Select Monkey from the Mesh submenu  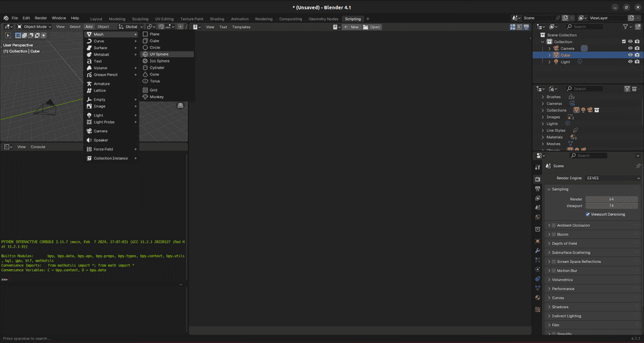tap(156, 97)
